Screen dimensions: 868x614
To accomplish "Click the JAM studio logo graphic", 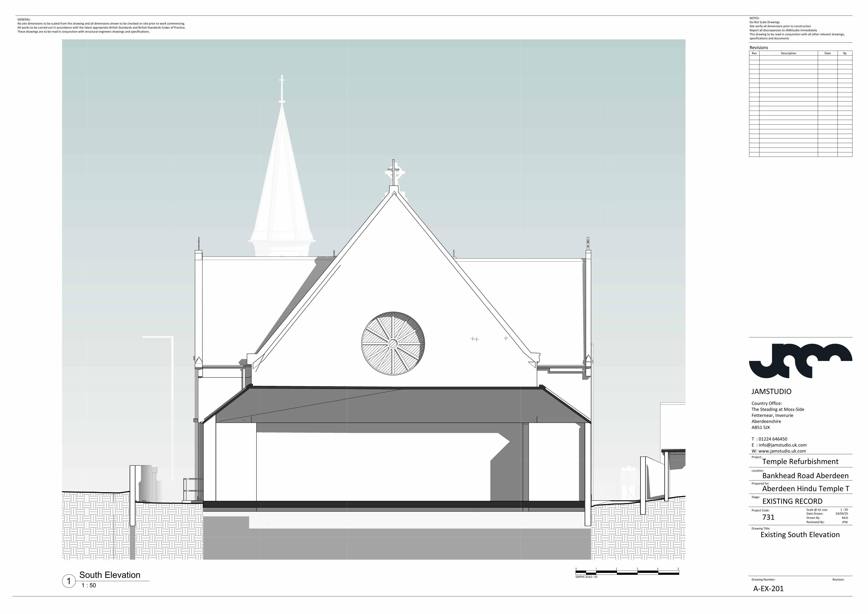I will click(800, 361).
